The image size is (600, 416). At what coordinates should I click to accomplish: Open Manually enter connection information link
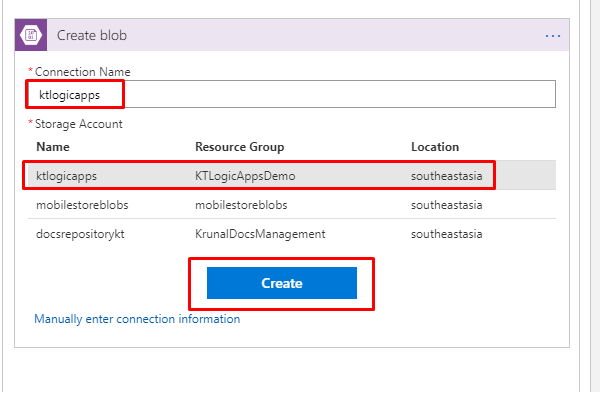coord(137,319)
